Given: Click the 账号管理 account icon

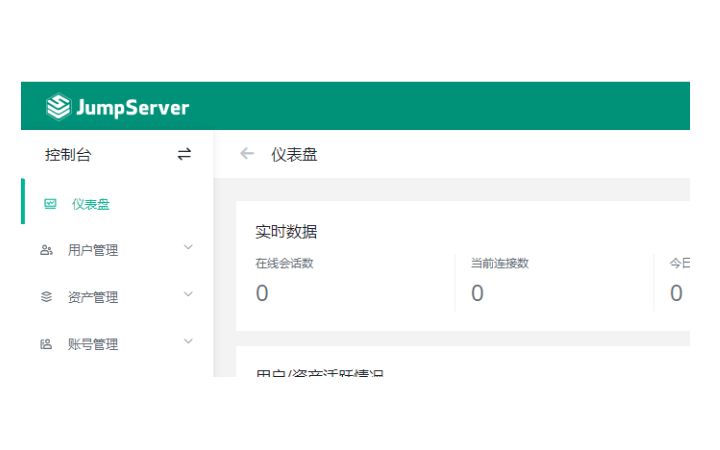Looking at the screenshot, I should [x=46, y=344].
